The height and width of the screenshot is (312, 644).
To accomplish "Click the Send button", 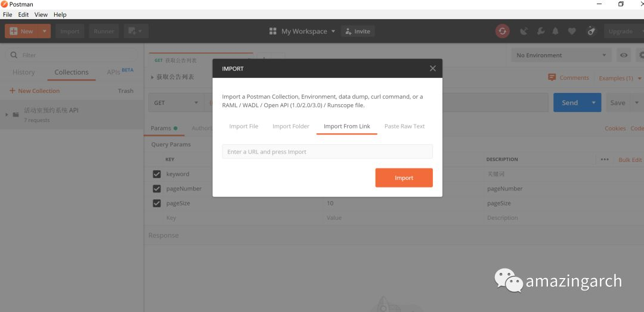I will click(x=569, y=102).
